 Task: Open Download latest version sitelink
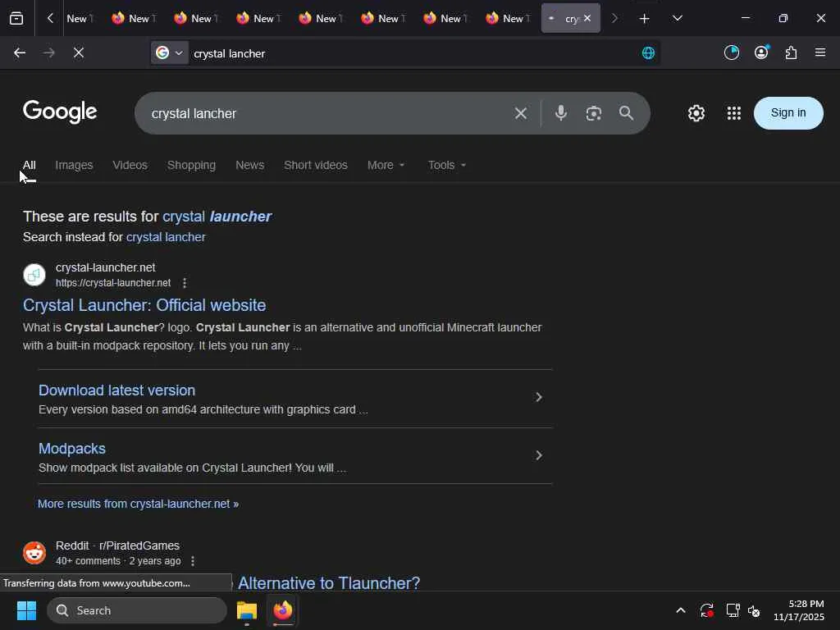[116, 390]
